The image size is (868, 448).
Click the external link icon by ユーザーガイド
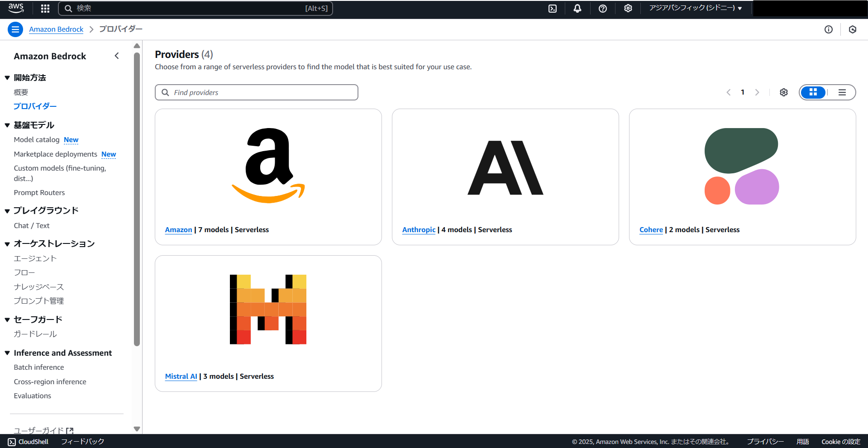pyautogui.click(x=70, y=431)
